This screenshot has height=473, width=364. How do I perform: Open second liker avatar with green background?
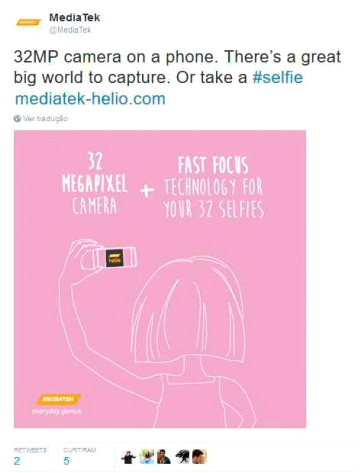(147, 457)
